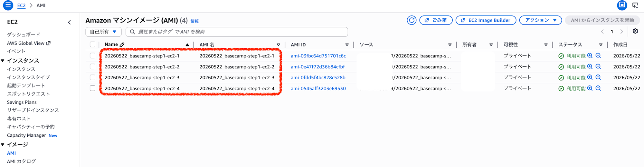Open the 情報 info link
Screen dimensions: 644x167
[194, 21]
